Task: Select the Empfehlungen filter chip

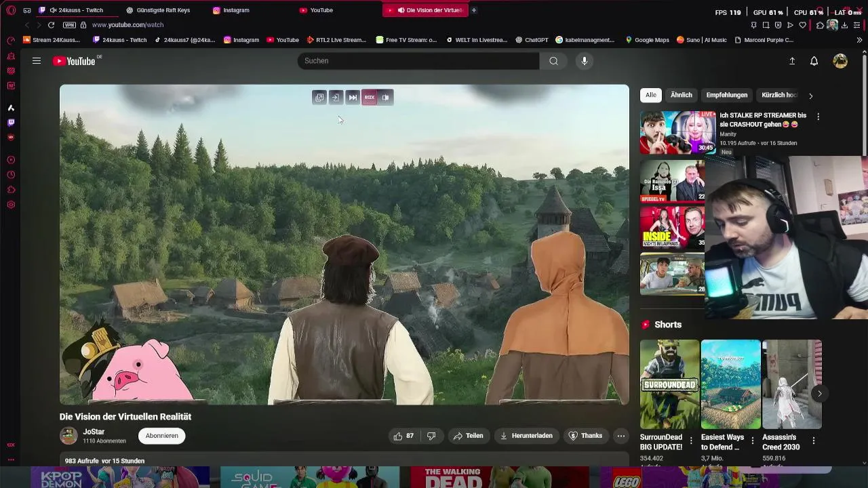Action: [727, 95]
